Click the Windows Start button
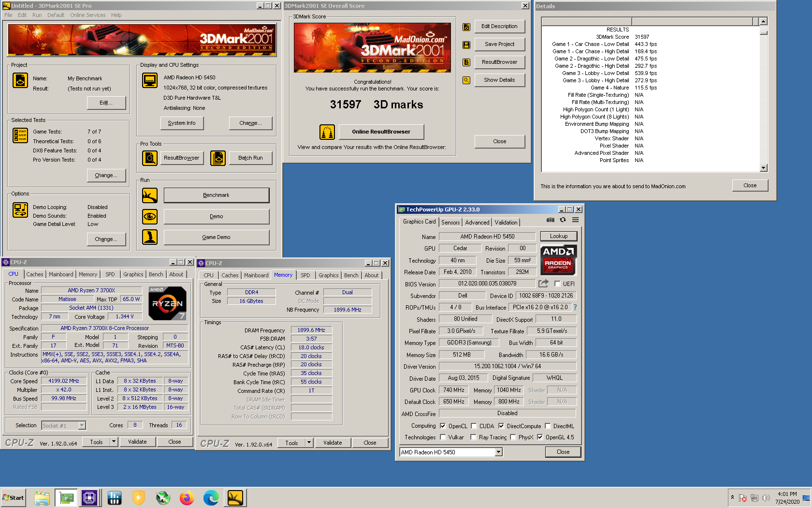812x508 pixels. [14, 498]
